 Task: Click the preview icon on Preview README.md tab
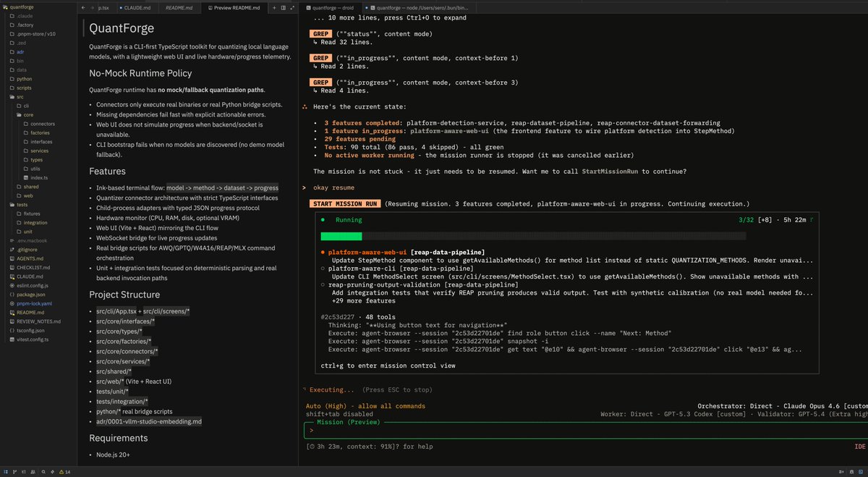[x=209, y=7]
